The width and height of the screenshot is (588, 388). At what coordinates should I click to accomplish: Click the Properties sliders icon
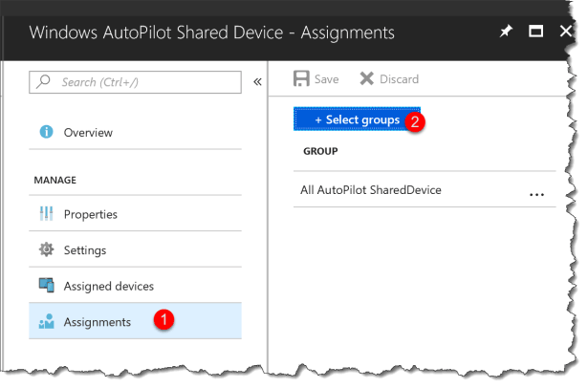[x=45, y=214]
